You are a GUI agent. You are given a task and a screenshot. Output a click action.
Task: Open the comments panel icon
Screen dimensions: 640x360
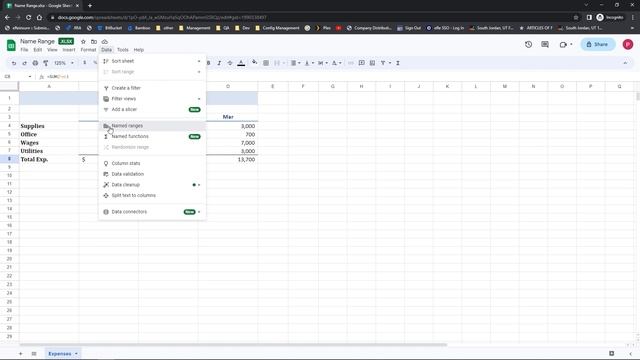pos(545,44)
